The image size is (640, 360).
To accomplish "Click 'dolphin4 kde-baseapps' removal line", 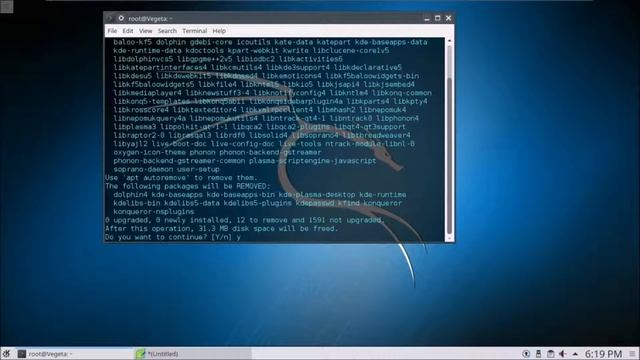I will (x=260, y=195).
